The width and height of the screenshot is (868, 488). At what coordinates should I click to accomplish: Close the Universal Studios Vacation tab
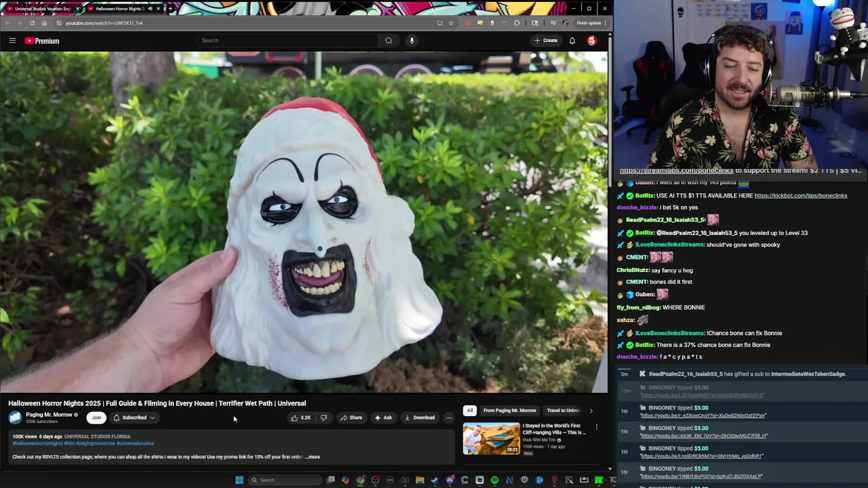pos(77,9)
